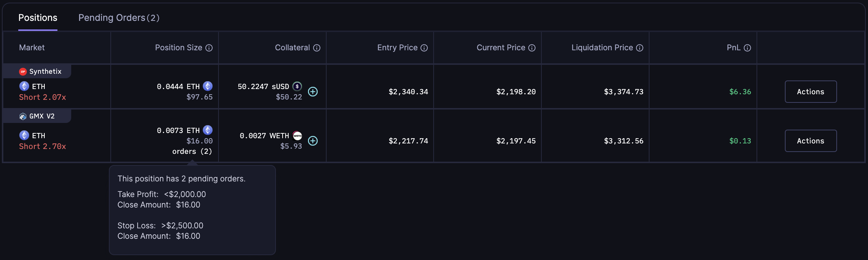Click the Short 2.70x label on GMX position
The width and height of the screenshot is (868, 260).
click(x=42, y=146)
